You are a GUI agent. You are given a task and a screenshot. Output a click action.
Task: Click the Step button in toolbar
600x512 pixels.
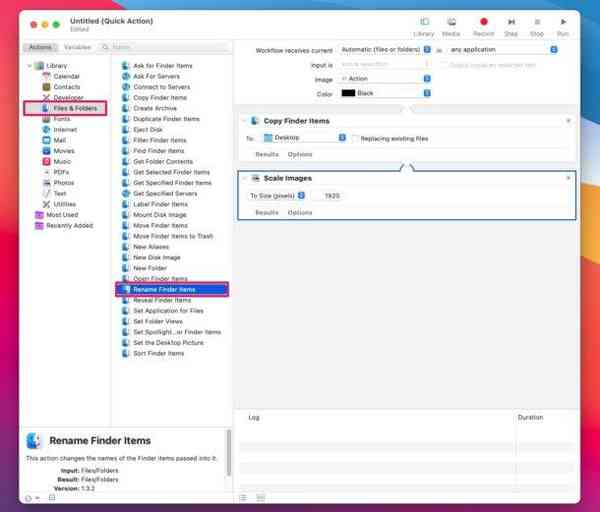coord(511,26)
